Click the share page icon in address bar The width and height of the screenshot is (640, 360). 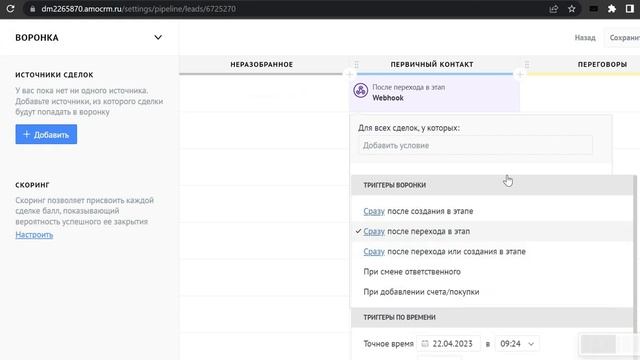click(x=553, y=9)
